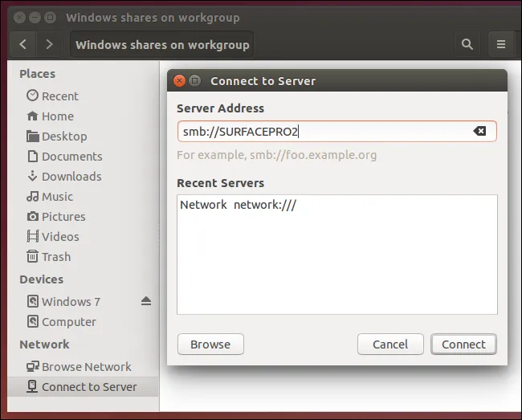
Task: Open Recent in the sidebar
Action: (59, 96)
